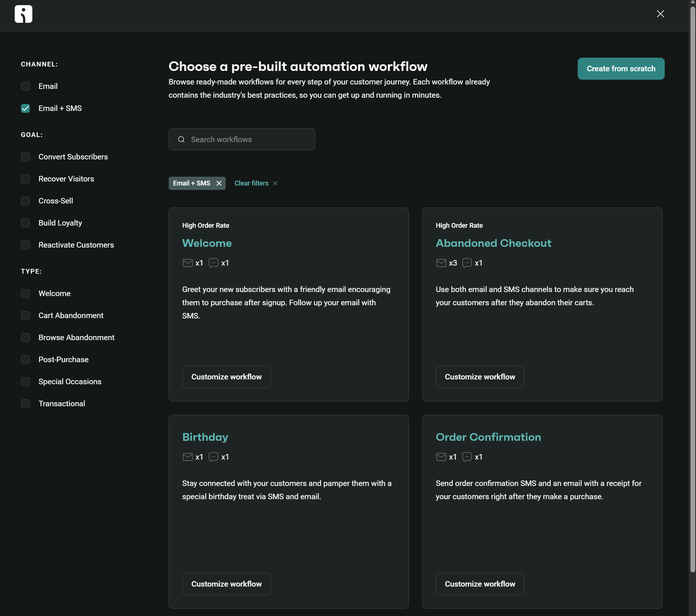Check the Transactional type checkbox
Screen dimensions: 696x616
(x=25, y=404)
